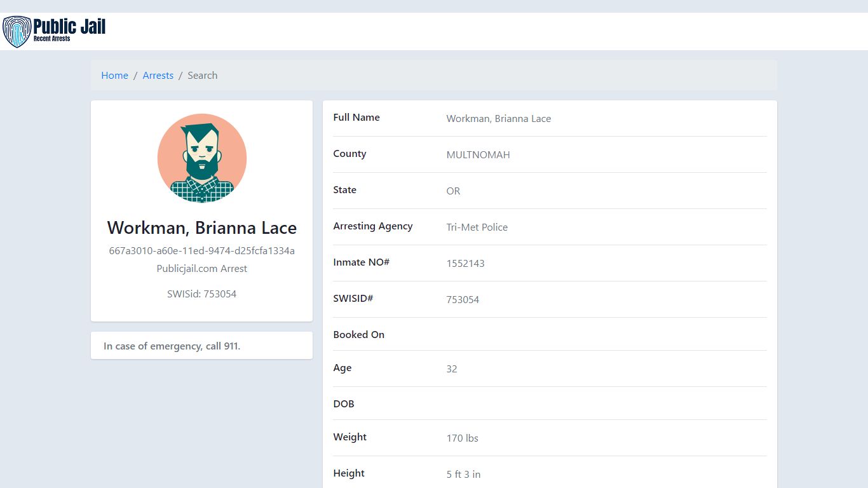Click the Public Jail Recent Arrests wordmark
This screenshot has height=488, width=868.
coord(69,30)
